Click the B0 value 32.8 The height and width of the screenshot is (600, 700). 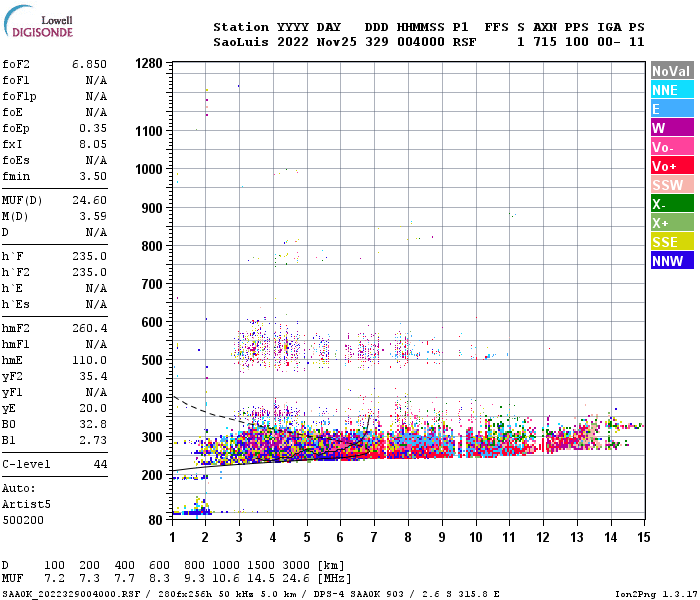click(93, 424)
